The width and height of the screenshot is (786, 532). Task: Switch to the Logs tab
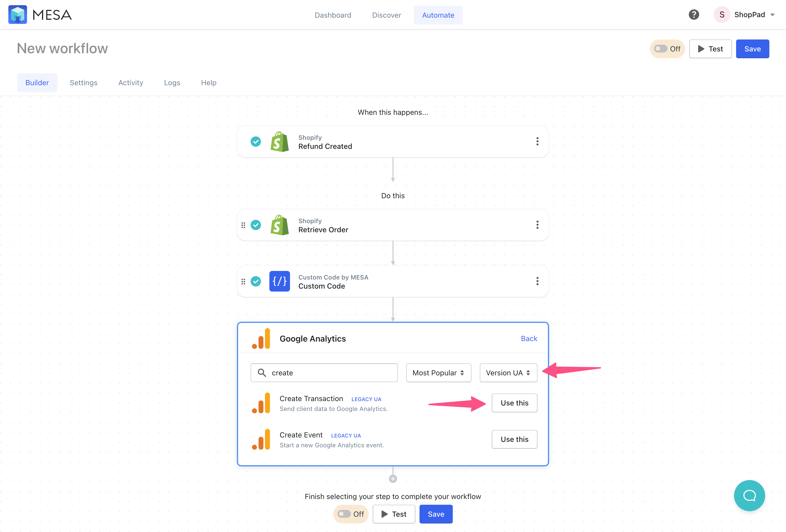point(172,82)
